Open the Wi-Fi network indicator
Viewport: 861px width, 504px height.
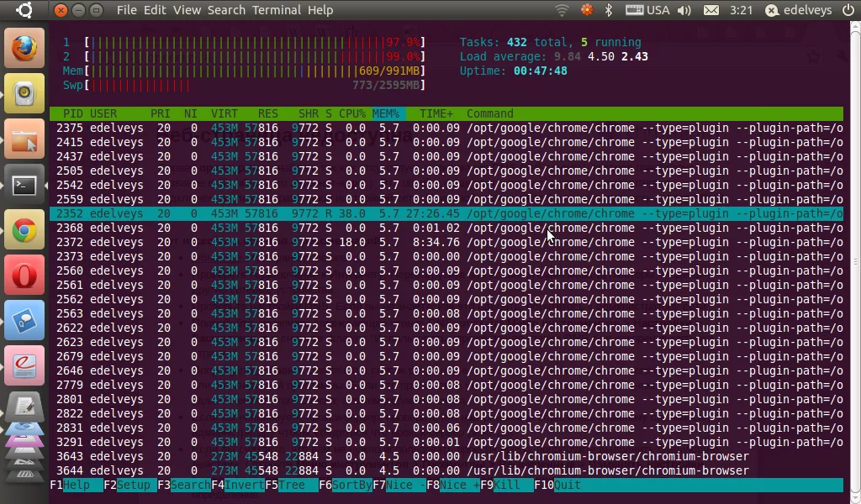click(562, 10)
